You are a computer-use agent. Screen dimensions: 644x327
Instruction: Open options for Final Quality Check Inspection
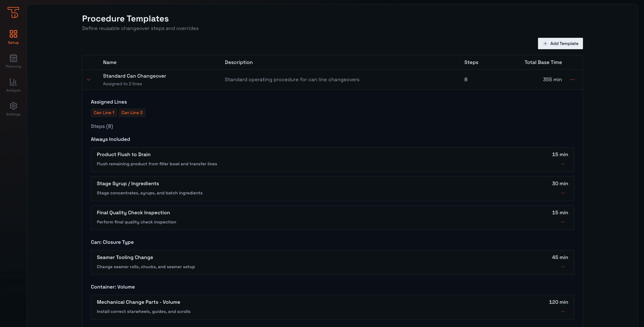coord(563,222)
